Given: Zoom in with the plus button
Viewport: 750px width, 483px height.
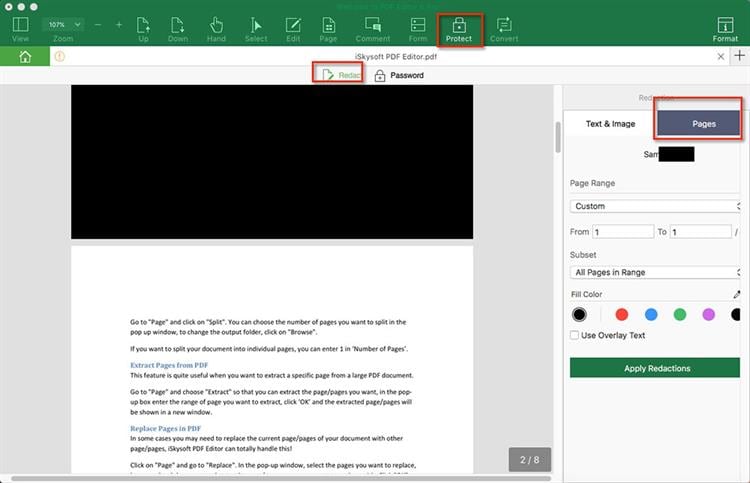Looking at the screenshot, I should 119,24.
